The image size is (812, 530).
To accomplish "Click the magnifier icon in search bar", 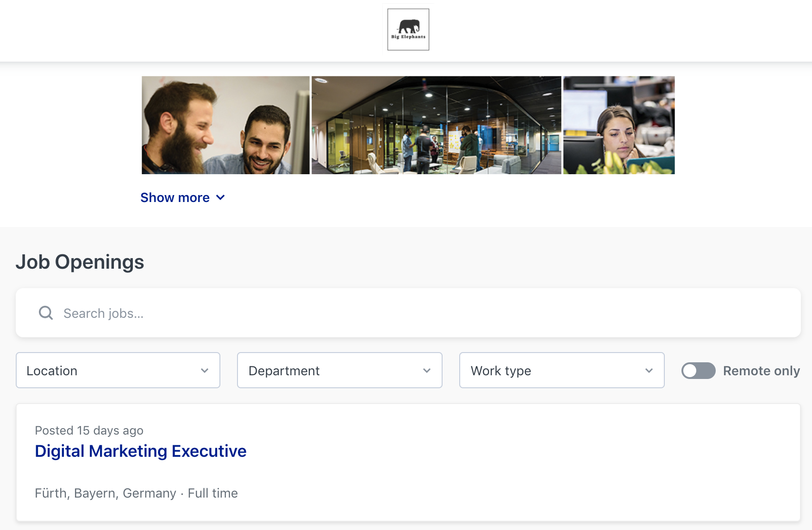I will [46, 313].
